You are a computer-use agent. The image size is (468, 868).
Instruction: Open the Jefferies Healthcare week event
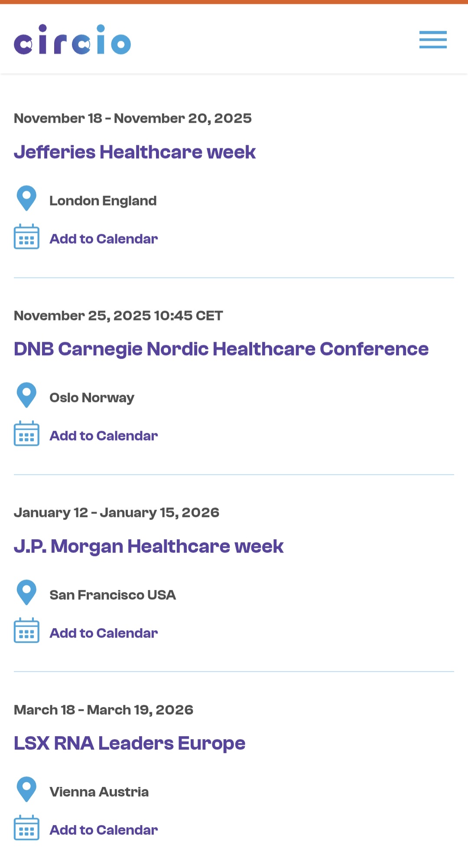134,152
